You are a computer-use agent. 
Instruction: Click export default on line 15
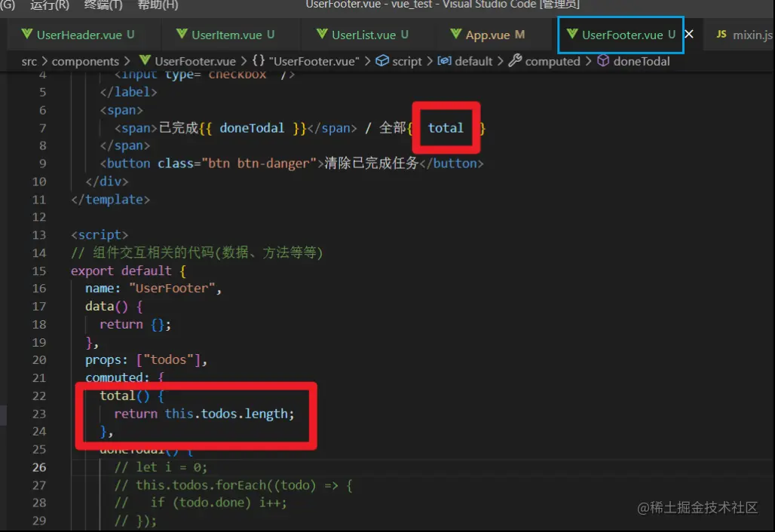[x=121, y=271]
